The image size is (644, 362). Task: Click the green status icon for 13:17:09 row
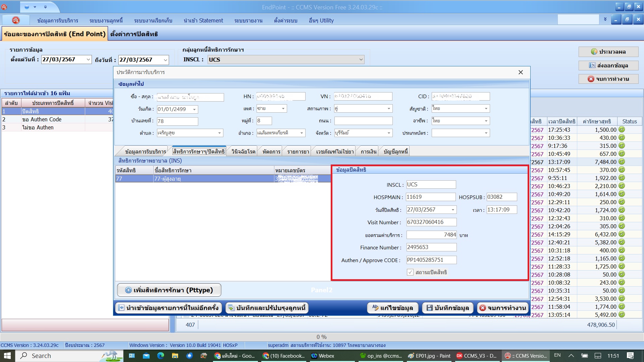point(622,162)
